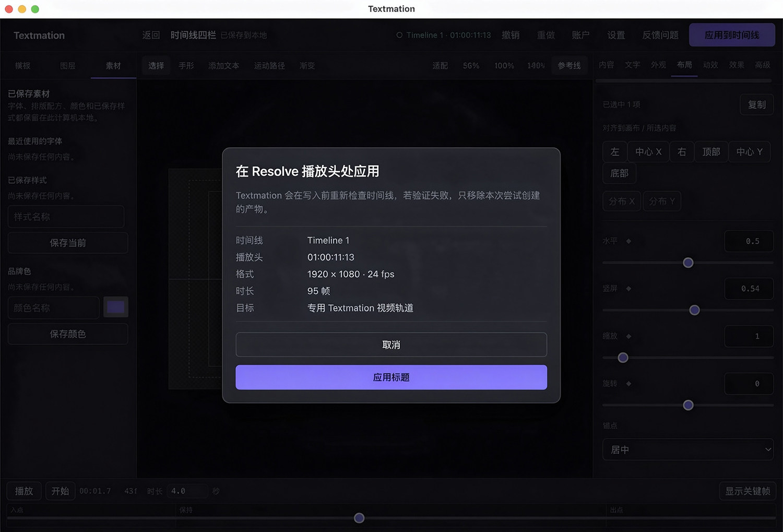The height and width of the screenshot is (532, 783).
Task: Switch to the 模板 tab
Action: click(x=22, y=66)
